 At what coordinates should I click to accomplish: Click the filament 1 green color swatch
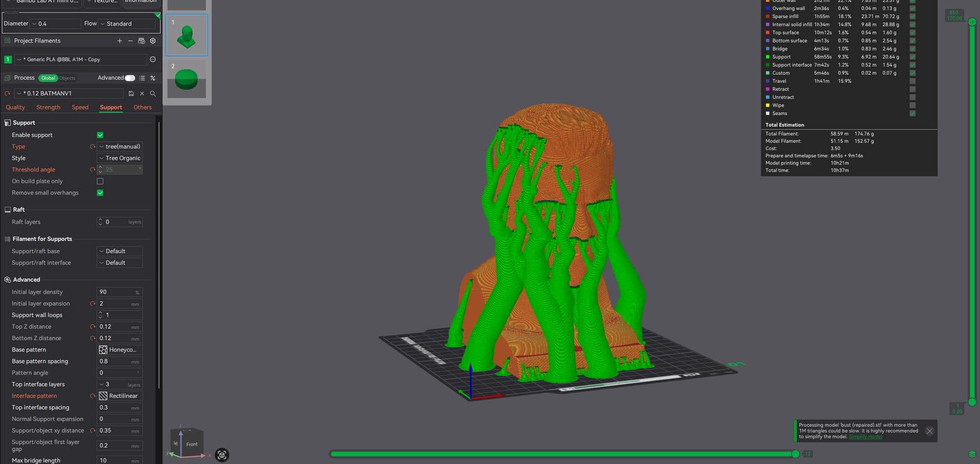pyautogui.click(x=8, y=60)
